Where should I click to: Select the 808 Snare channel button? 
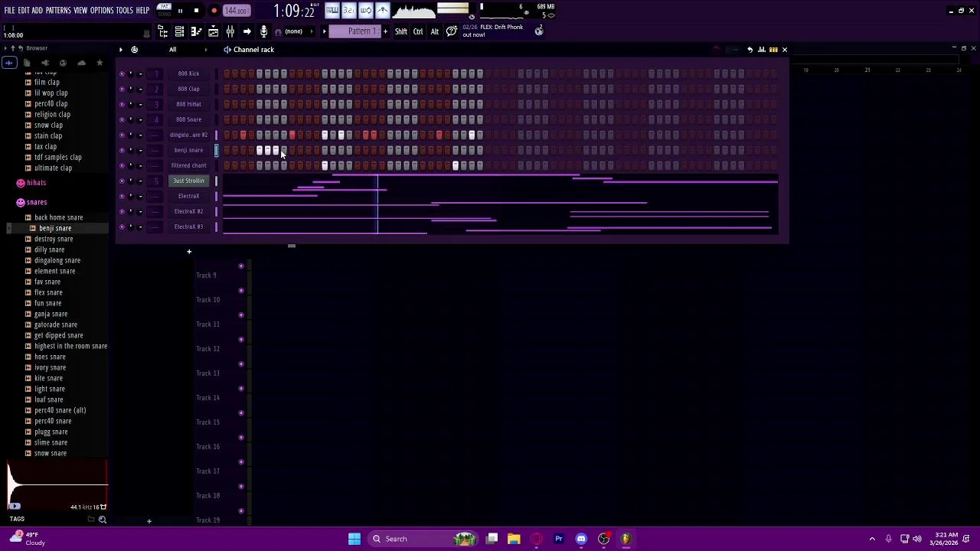click(188, 119)
